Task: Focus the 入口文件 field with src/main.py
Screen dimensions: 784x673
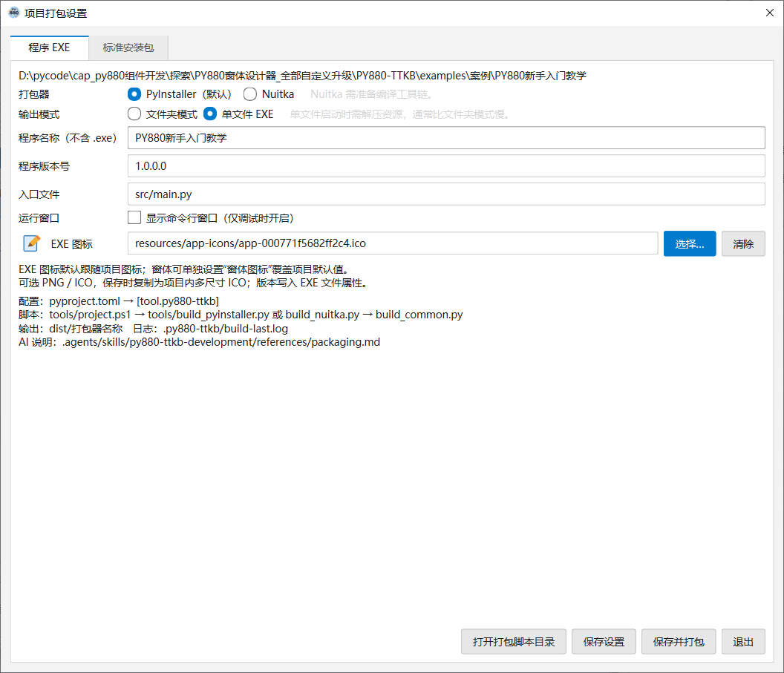Action: coord(446,194)
